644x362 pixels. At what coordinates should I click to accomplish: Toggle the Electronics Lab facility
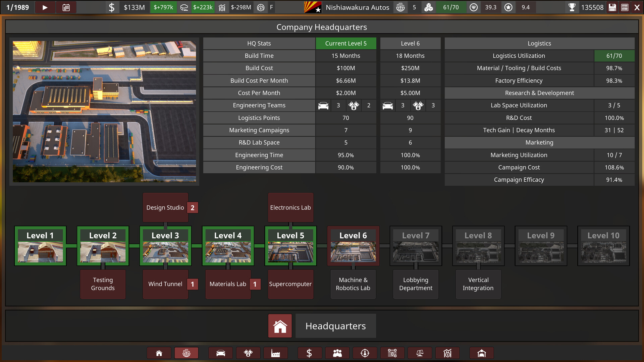pyautogui.click(x=290, y=207)
